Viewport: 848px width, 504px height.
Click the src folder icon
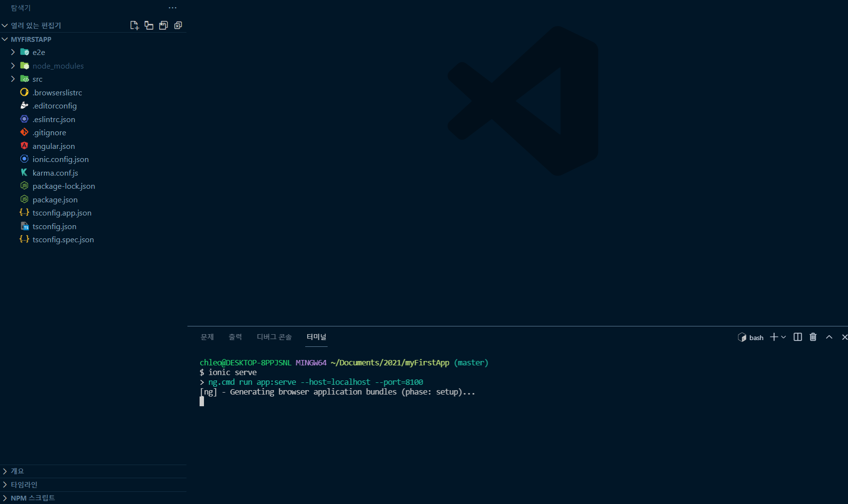point(24,79)
